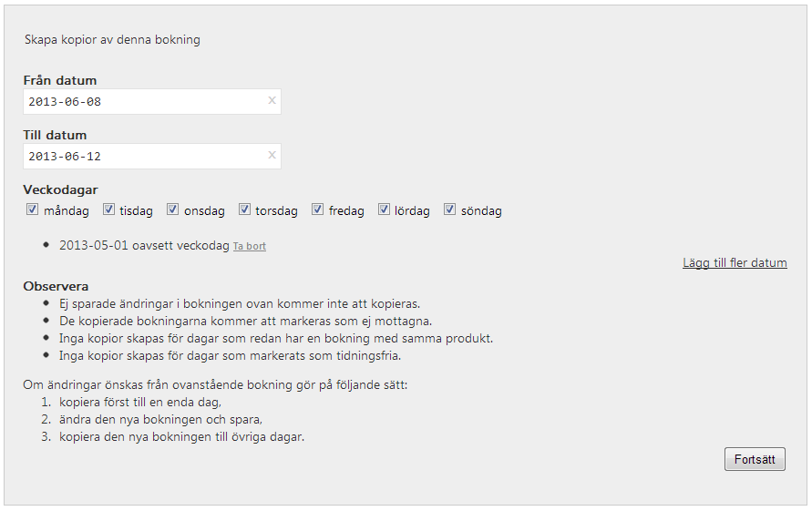Screen dimensions: 812x511
Task: Click the Till datum label text
Action: tap(55, 135)
